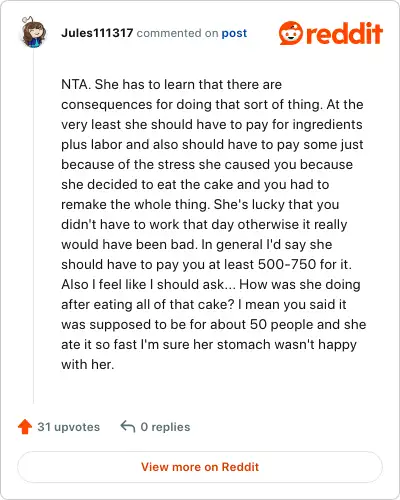The height and width of the screenshot is (500, 400).
Task: Upvote with the orange arrow icon
Action: (x=25, y=427)
